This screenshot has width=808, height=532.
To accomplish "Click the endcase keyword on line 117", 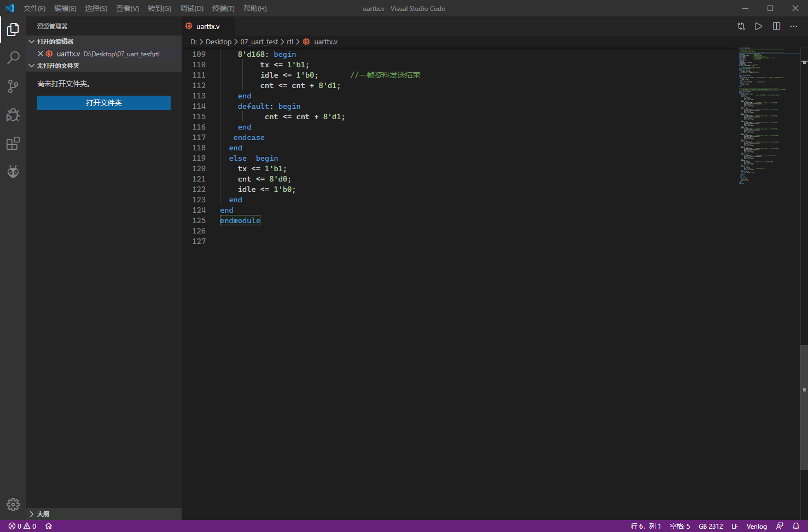I will pyautogui.click(x=249, y=137).
